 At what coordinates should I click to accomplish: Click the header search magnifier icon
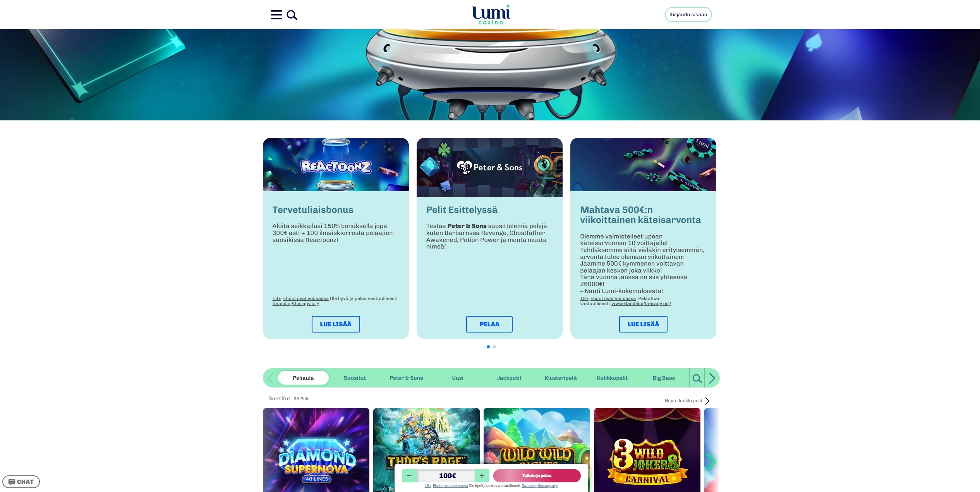coord(292,15)
